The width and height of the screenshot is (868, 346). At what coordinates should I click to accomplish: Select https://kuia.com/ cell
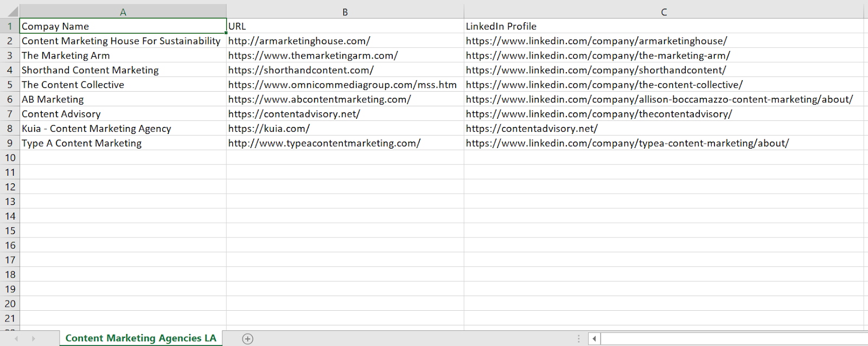[x=345, y=129]
